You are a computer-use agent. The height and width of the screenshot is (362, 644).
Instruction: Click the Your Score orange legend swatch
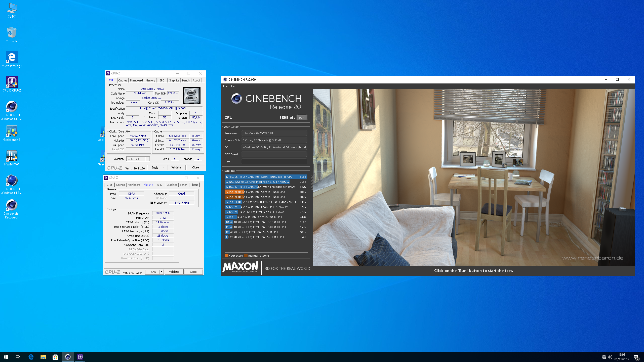tap(226, 256)
